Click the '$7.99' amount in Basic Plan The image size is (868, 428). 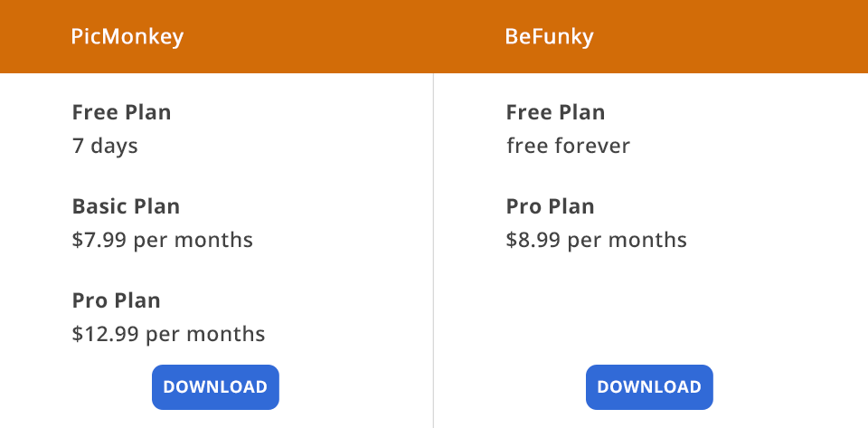pyautogui.click(x=99, y=240)
